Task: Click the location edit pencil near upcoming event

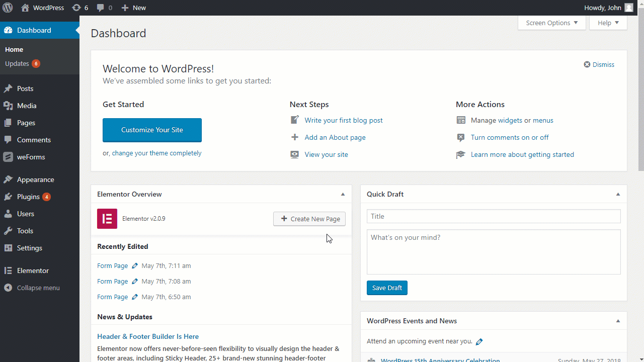Action: pyautogui.click(x=479, y=341)
